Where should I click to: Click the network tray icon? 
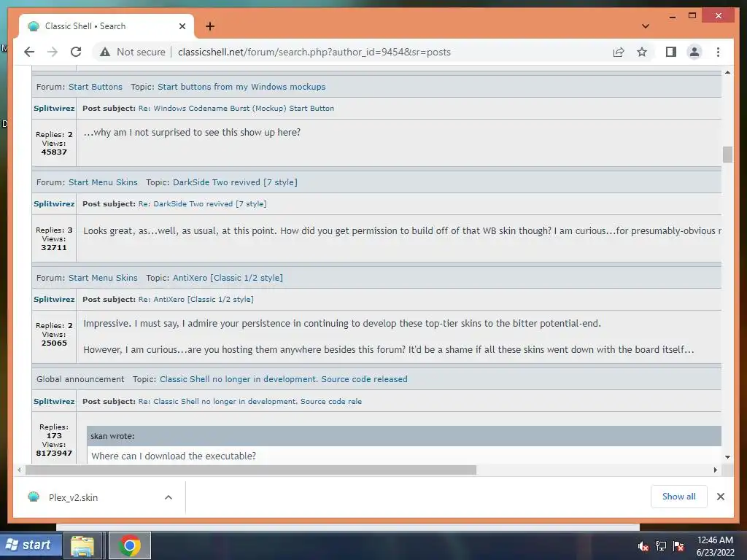click(661, 546)
